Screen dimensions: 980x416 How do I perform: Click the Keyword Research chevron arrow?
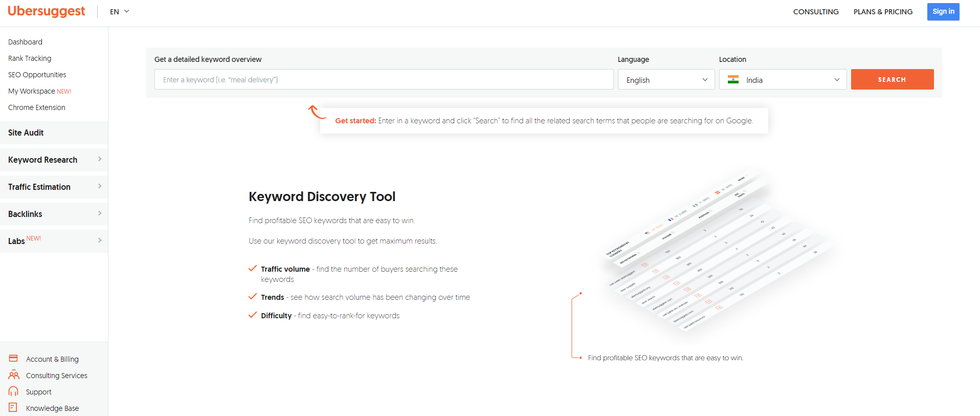tap(100, 159)
